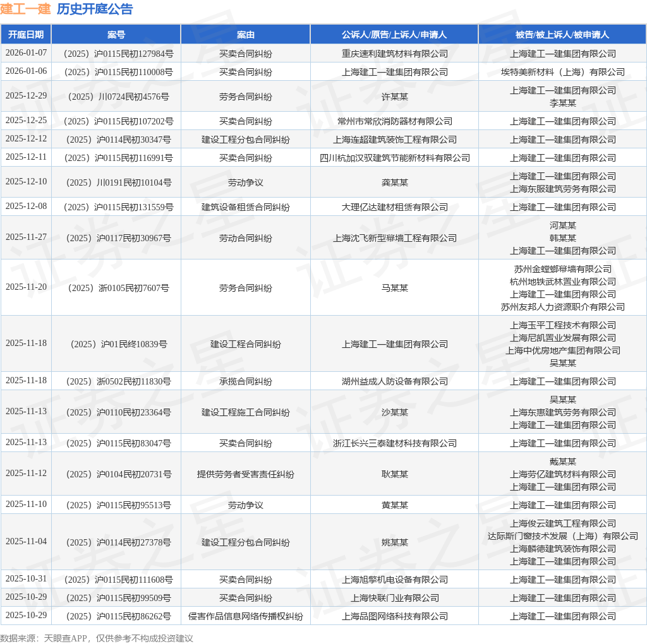Click defendant 上海中优房地产集团有限公司
The height and width of the screenshot is (644, 647).
[x=562, y=350]
